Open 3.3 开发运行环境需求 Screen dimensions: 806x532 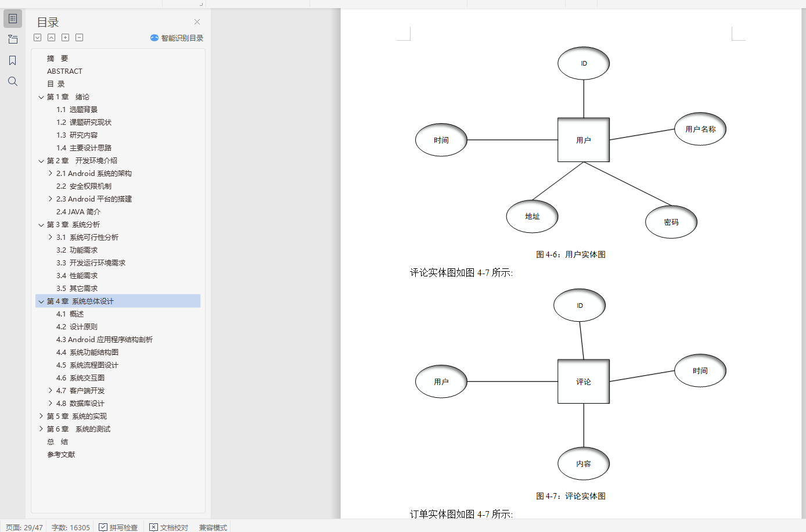(91, 263)
